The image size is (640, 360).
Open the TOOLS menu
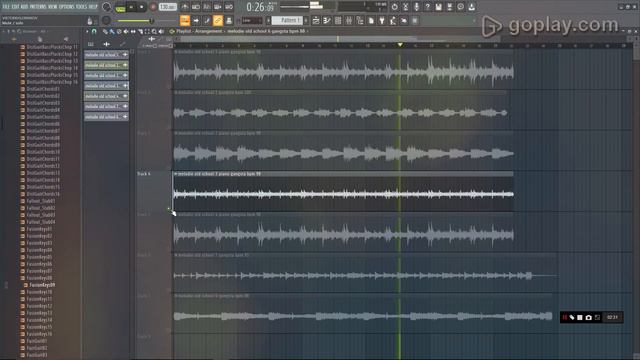pyautogui.click(x=81, y=7)
